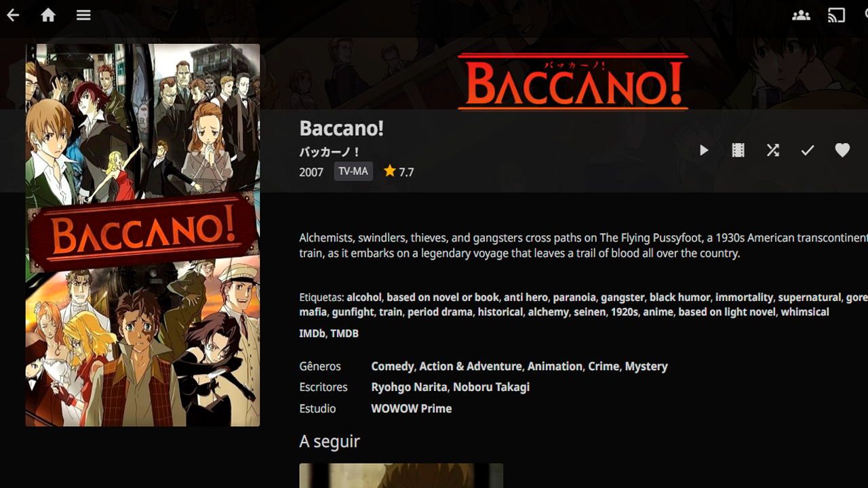Play the Baccano! series
This screenshot has width=868, height=488.
point(704,150)
